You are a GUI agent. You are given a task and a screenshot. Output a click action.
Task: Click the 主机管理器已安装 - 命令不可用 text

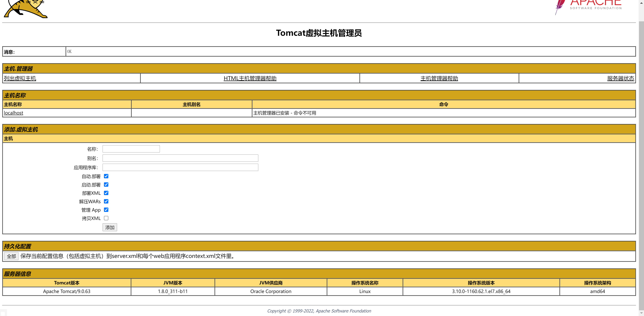tap(285, 113)
